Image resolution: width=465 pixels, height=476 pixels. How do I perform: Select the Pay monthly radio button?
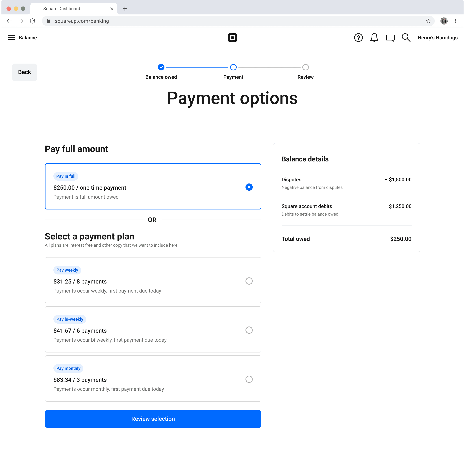[249, 379]
